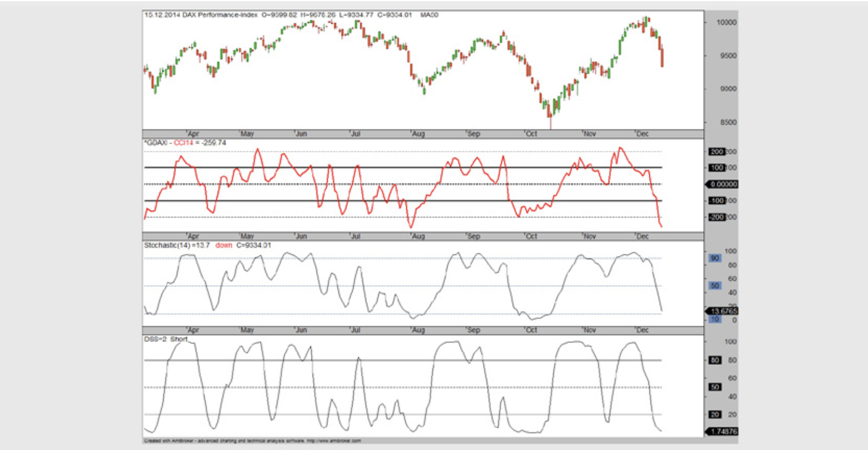Click the Dec label below the price chart
Screen dimensions: 868x450
pyautogui.click(x=642, y=134)
